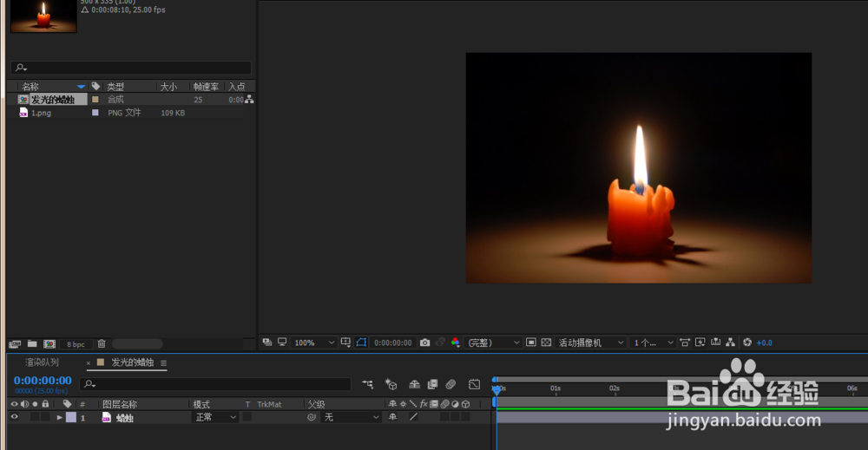The image size is (868, 450).
Task: Sort project items by 帧速率 column
Action: (x=206, y=87)
